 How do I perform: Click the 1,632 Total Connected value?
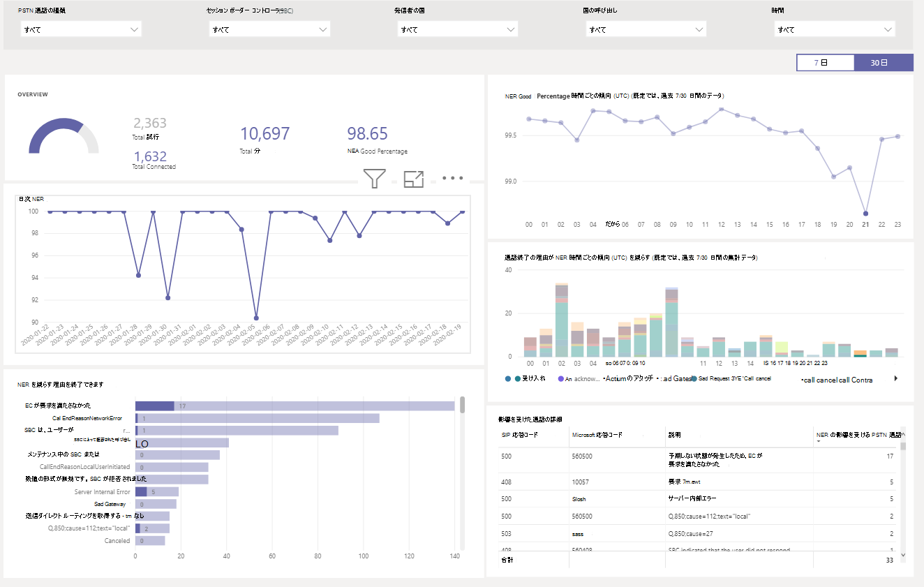click(150, 156)
